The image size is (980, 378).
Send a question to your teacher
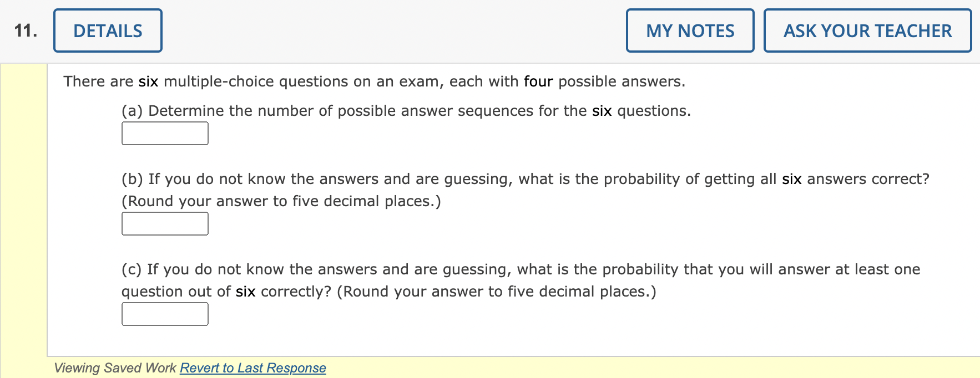pos(867,31)
